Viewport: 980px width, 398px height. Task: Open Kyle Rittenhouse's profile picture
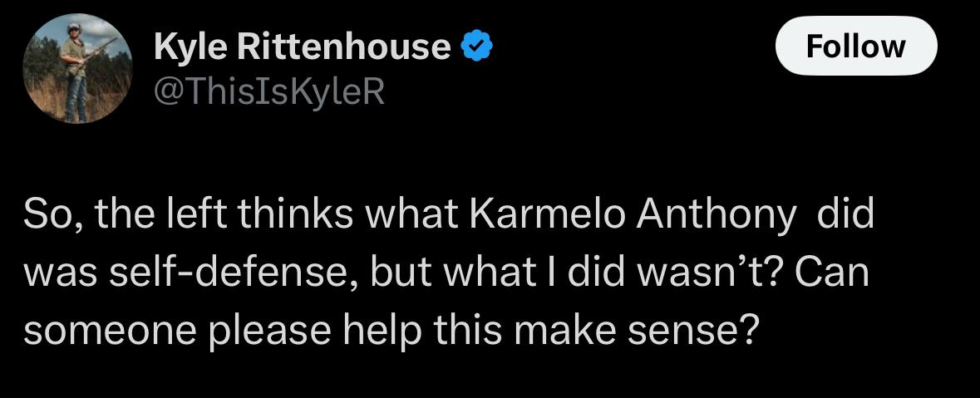pos(77,69)
